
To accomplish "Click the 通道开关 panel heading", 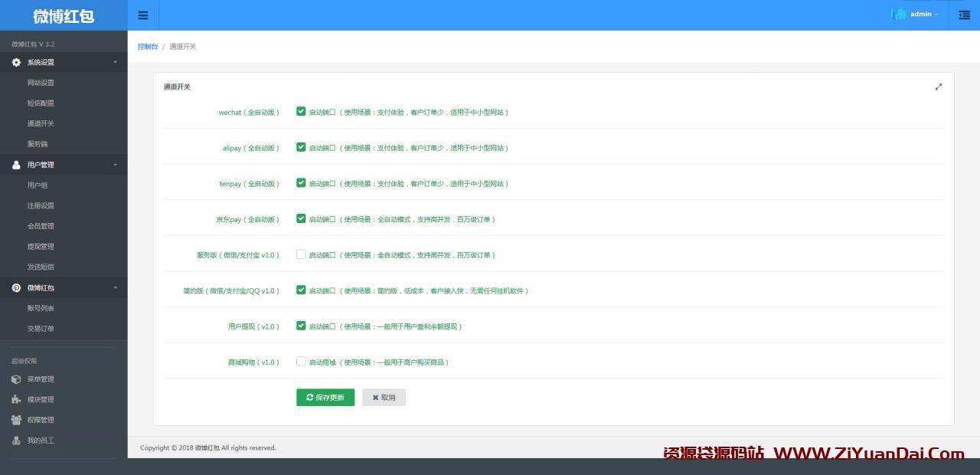I will 177,87.
